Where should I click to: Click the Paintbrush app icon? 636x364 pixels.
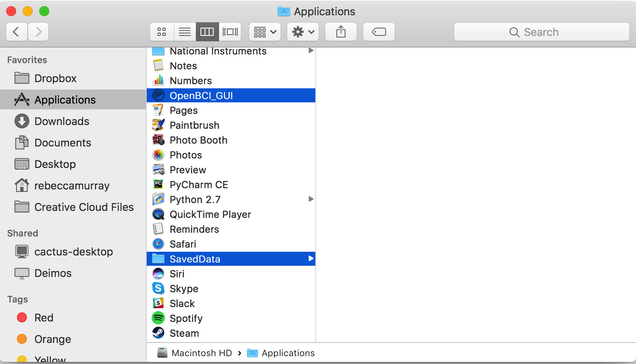pyautogui.click(x=158, y=125)
